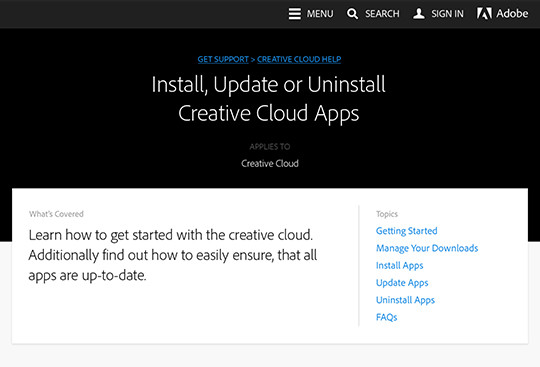Open the MENU text label
540x367 pixels.
tap(320, 14)
